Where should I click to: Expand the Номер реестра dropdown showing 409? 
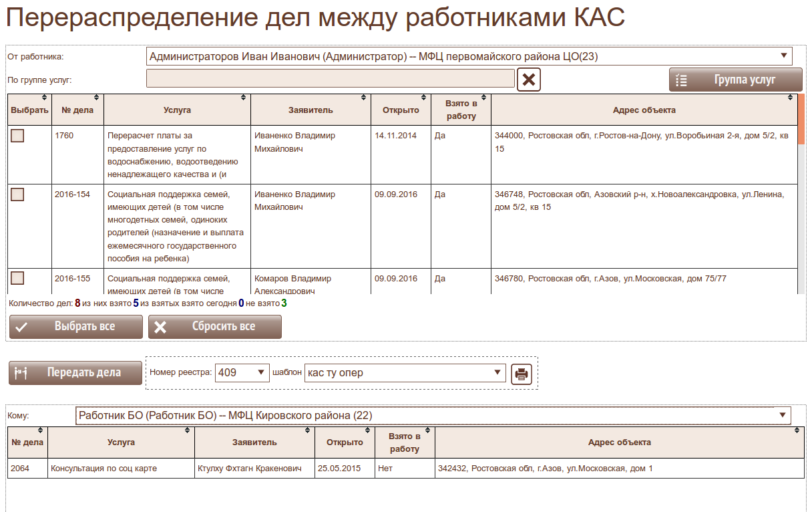click(242, 373)
